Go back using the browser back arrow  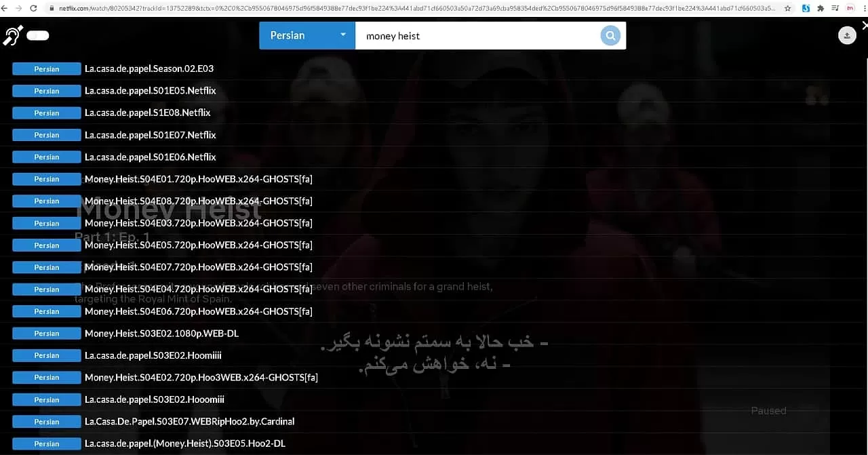5,8
